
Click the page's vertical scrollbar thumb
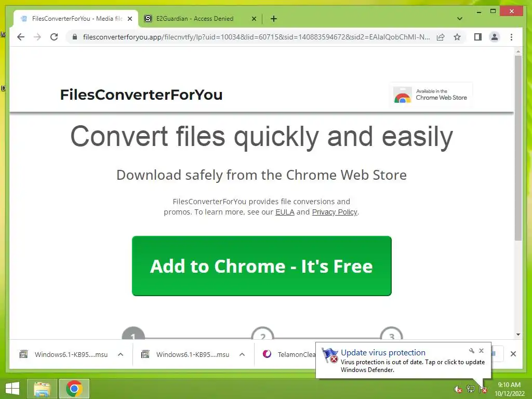pos(518,148)
